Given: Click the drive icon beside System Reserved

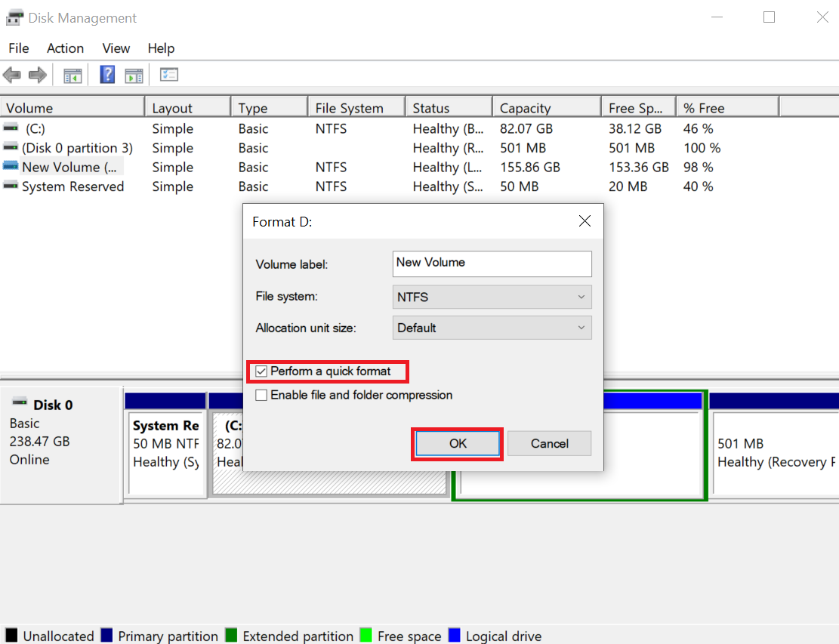Looking at the screenshot, I should click(x=10, y=186).
